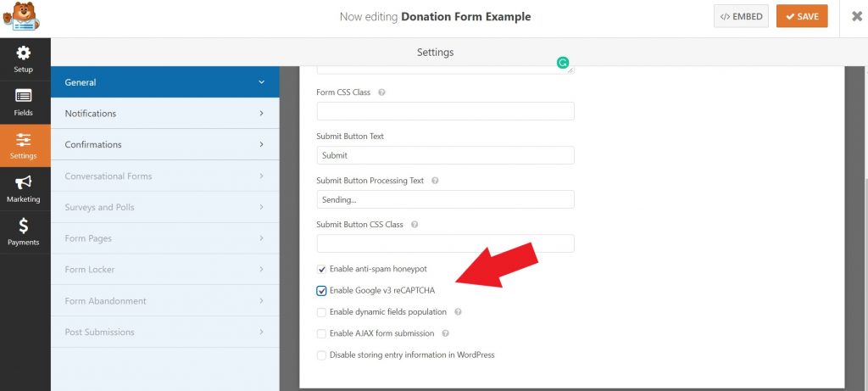Expand the Notifications section chevron
The height and width of the screenshot is (391, 868).
pyautogui.click(x=262, y=113)
